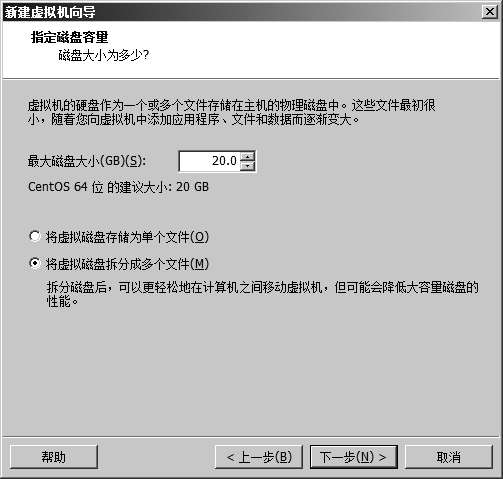The width and height of the screenshot is (503, 479).
Task: Click the 磁盘大小为多少? subheading text
Action: (x=104, y=55)
